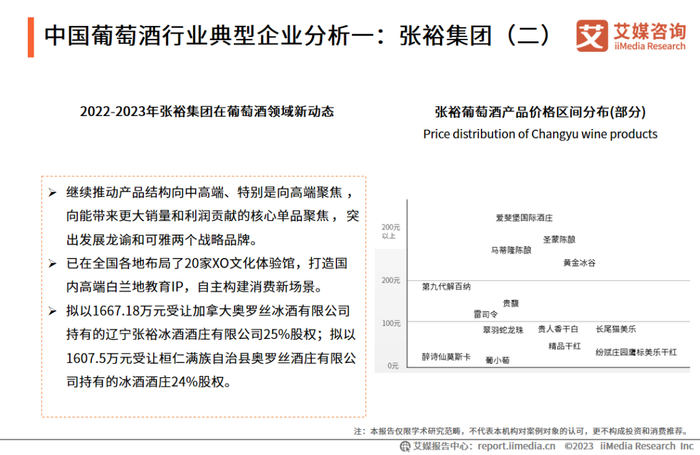The width and height of the screenshot is (700, 455).
Task: Click the arrow bullet before 继续推动产品结构
Action: (x=53, y=193)
